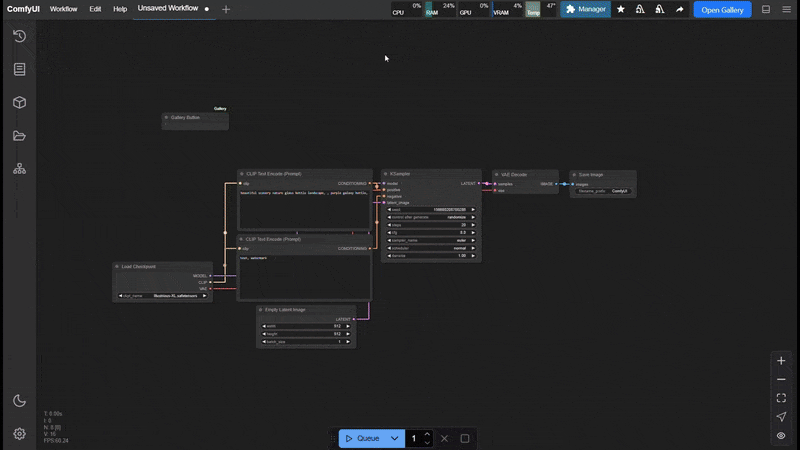Fit view to canvas with frame icon

[781, 398]
